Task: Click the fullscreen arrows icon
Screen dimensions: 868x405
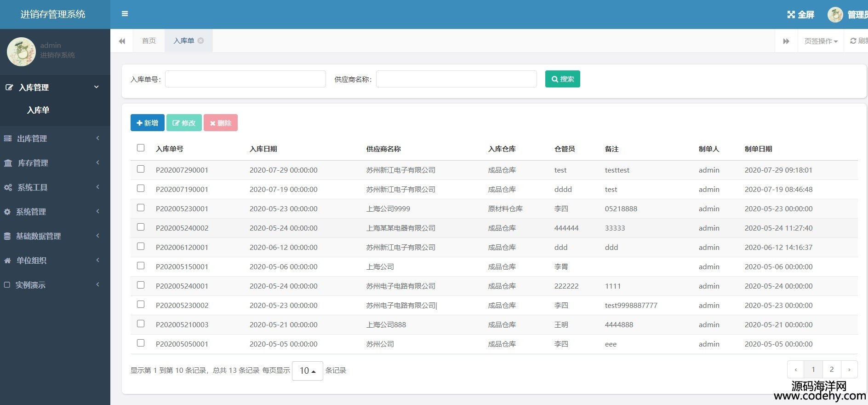Action: coord(791,15)
